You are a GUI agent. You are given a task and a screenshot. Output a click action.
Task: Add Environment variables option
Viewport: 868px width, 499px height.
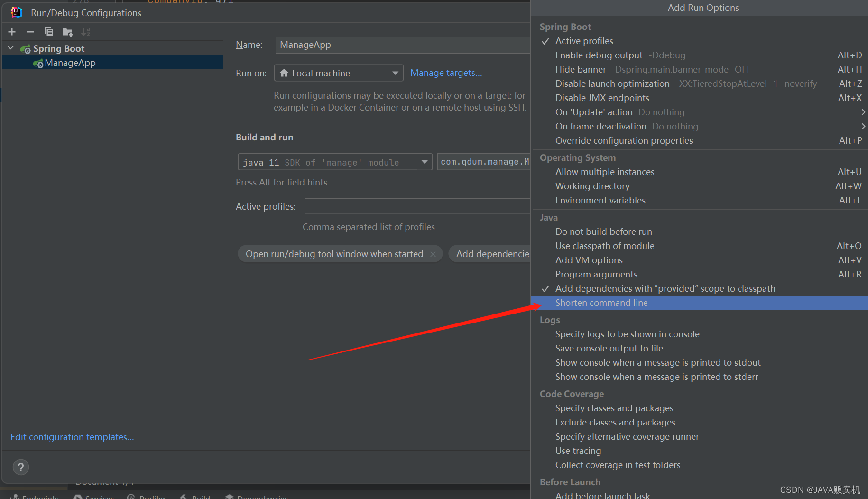699,200
